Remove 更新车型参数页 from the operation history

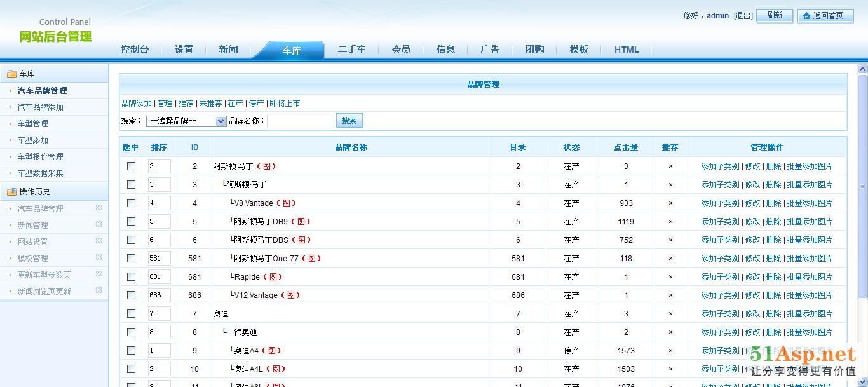(98, 274)
